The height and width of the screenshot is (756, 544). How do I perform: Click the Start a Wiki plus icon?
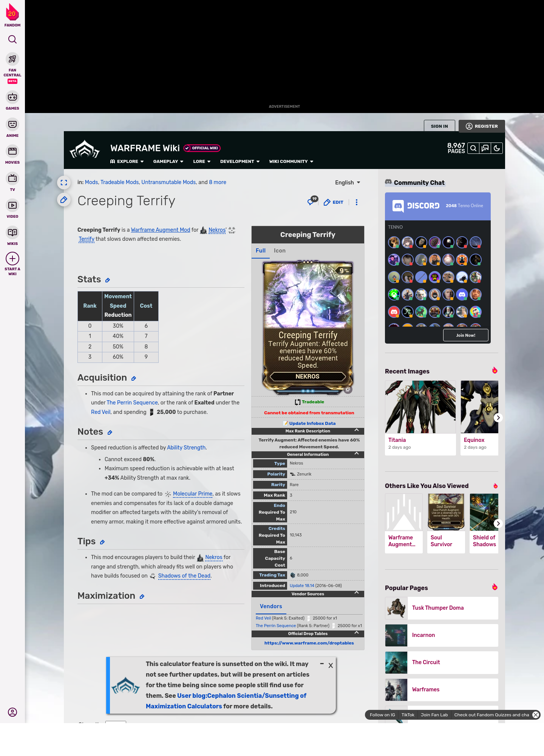[12, 259]
